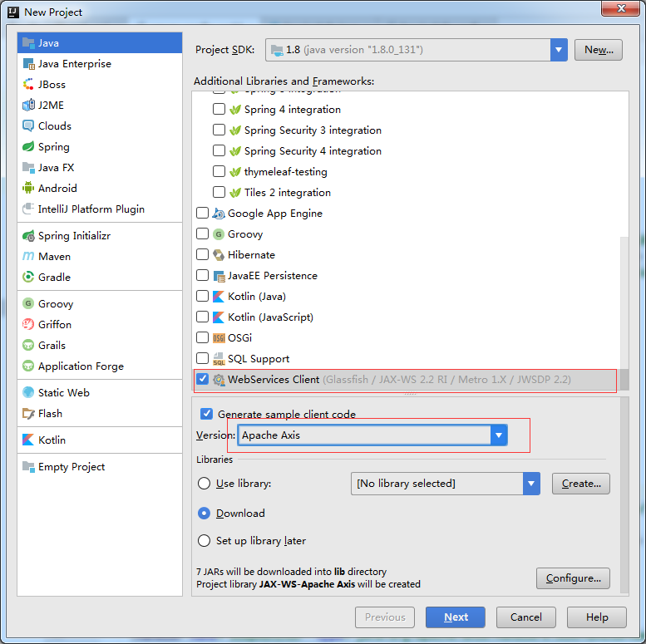The height and width of the screenshot is (644, 646).
Task: Click New... SDK button
Action: (599, 50)
